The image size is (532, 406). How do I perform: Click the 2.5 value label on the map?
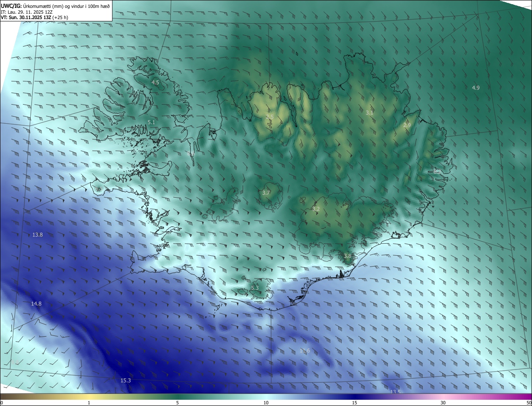270,117
